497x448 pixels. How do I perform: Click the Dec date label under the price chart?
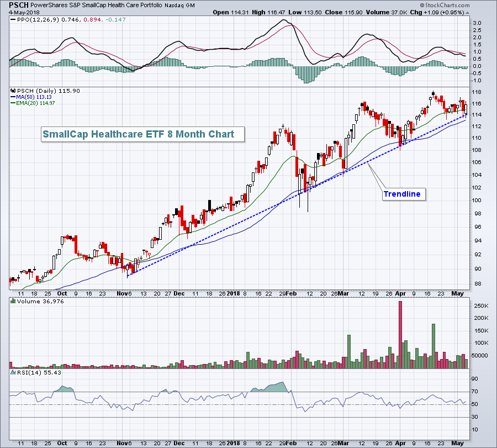point(179,293)
